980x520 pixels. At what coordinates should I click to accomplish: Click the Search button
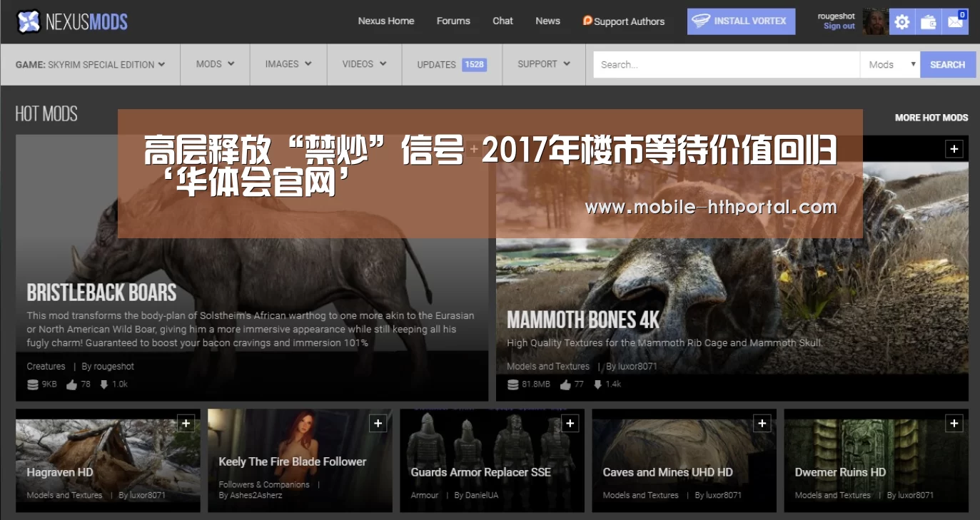tap(947, 64)
